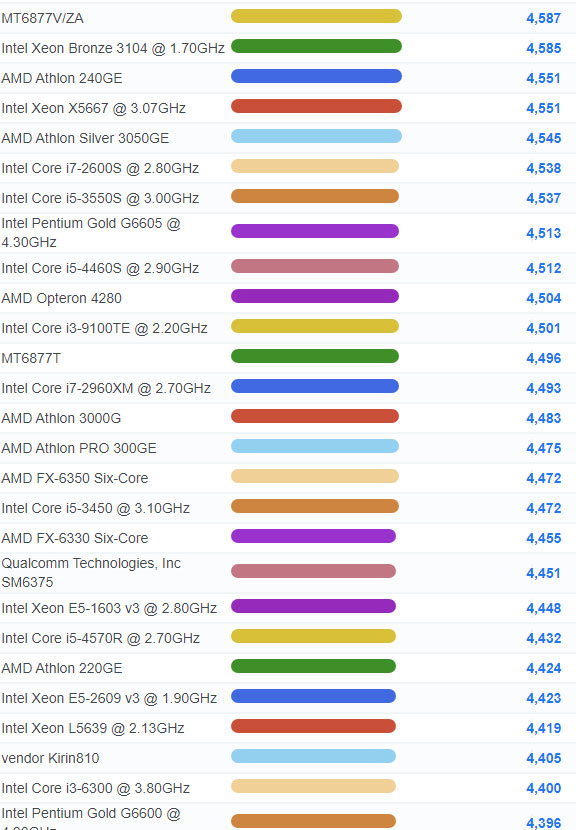This screenshot has width=576, height=830.
Task: Click score 4,483 for Athlon 3000G
Action: click(x=543, y=418)
